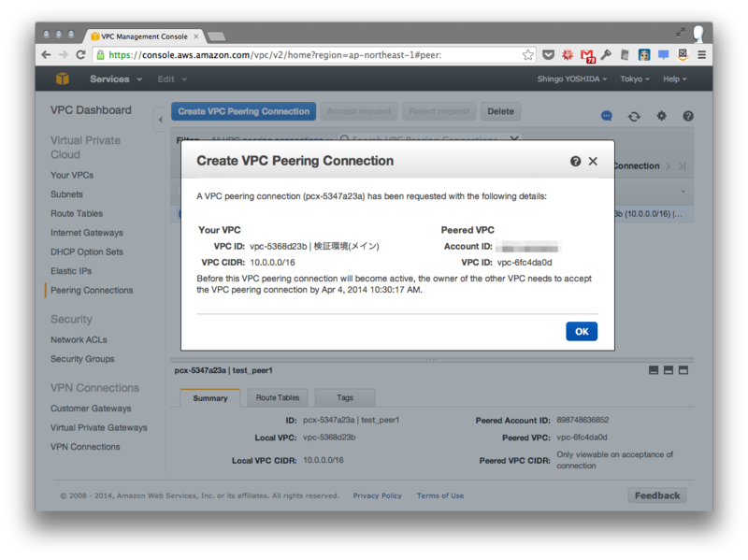Switch to the Tags tab
Image resolution: width=748 pixels, height=560 pixels.
pyautogui.click(x=345, y=398)
